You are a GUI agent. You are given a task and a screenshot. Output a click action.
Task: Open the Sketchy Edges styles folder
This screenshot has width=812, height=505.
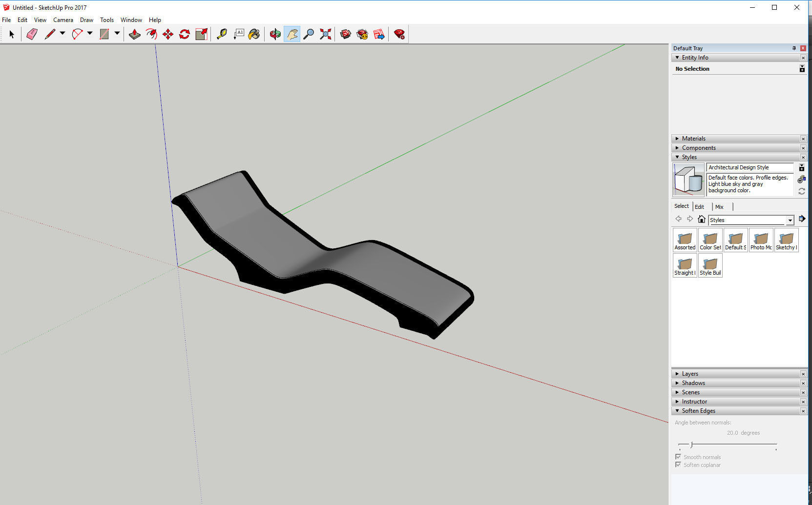[x=787, y=240]
